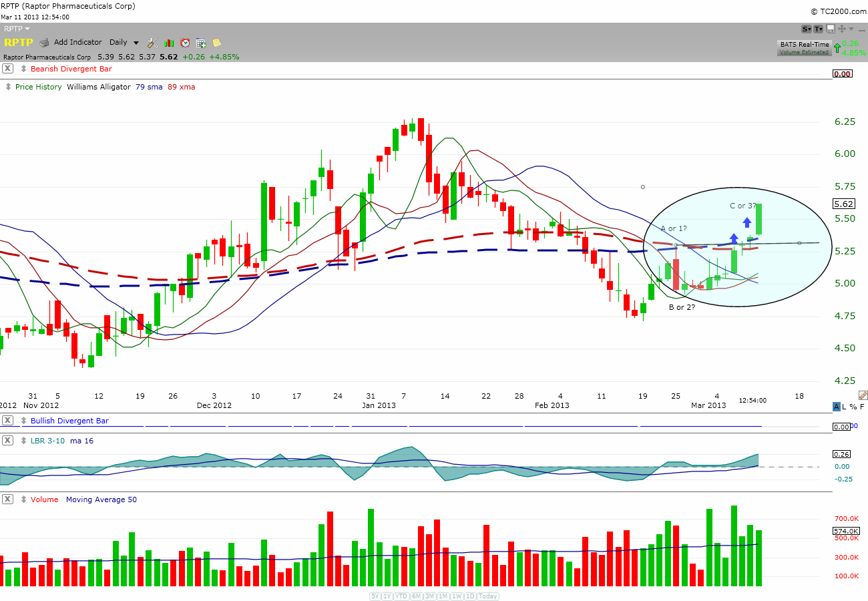This screenshot has width=868, height=601.
Task: Open the gray triangle window options dropdown
Action: pos(851,29)
